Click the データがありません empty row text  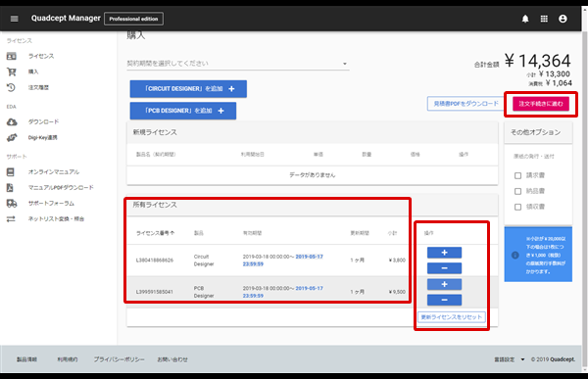coord(312,175)
